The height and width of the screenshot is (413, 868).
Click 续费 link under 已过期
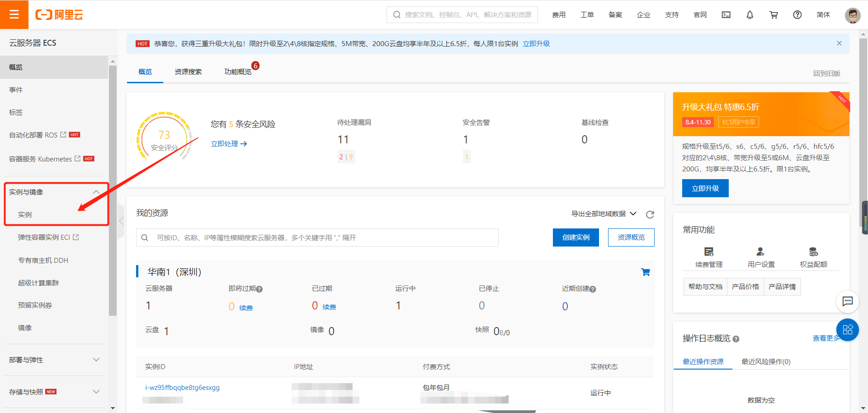click(329, 307)
